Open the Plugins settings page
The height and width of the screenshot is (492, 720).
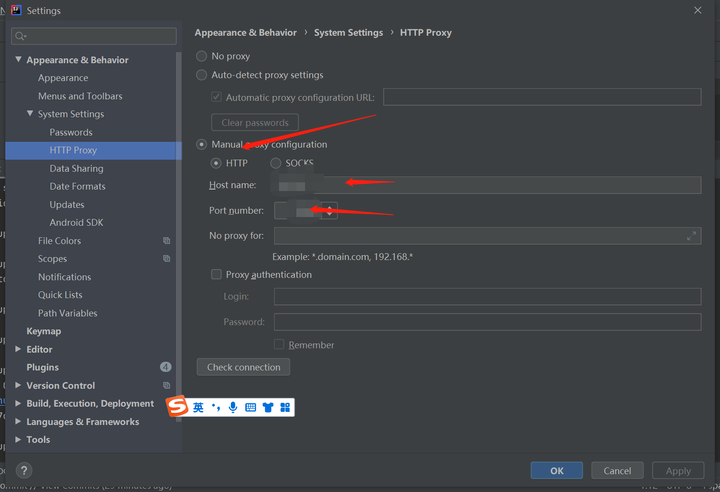[43, 368]
